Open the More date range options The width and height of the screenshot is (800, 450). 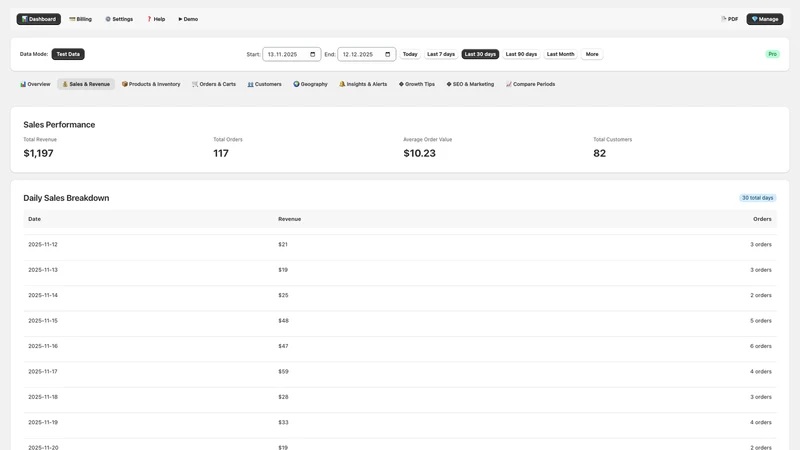(592, 54)
